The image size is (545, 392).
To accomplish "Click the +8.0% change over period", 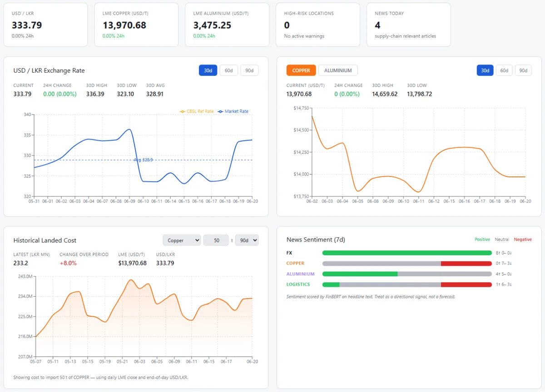I will pos(68,263).
